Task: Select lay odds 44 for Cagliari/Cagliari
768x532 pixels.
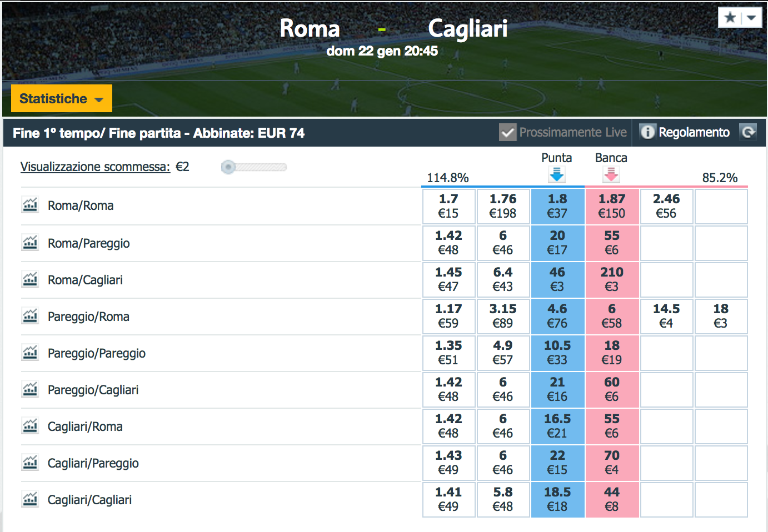Action: [x=612, y=499]
